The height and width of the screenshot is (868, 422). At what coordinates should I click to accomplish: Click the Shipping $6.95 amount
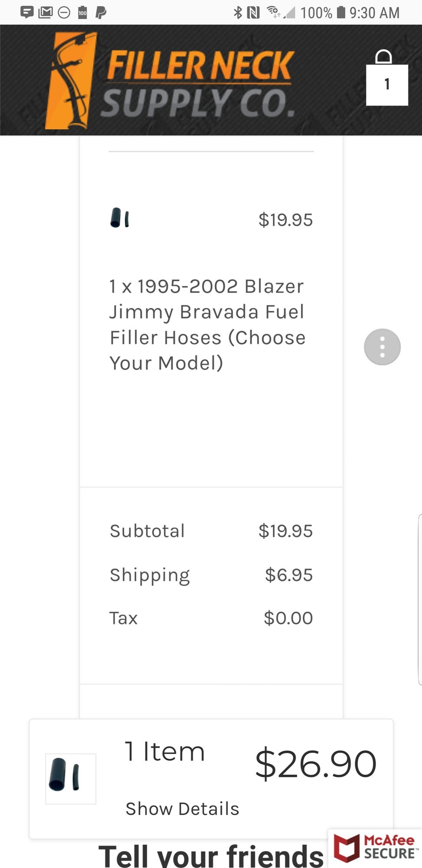288,575
